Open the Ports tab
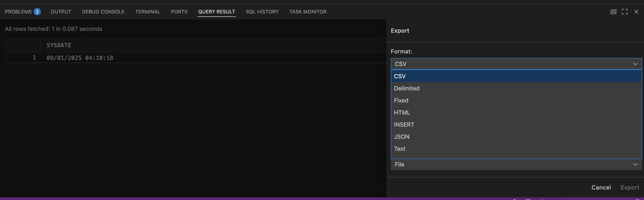644x200 pixels. 179,12
